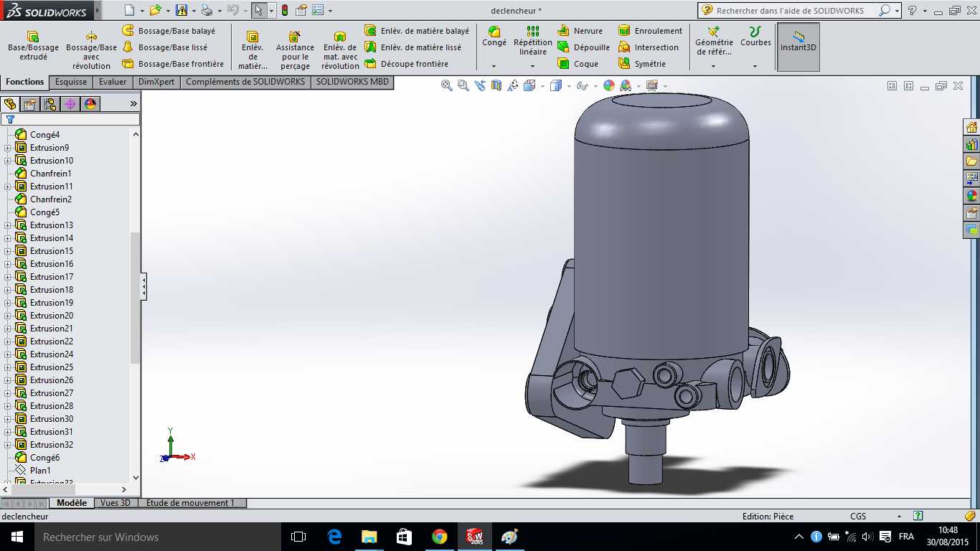Select the Répétition linéaire tool
Image resolution: width=980 pixels, height=551 pixels.
(533, 41)
